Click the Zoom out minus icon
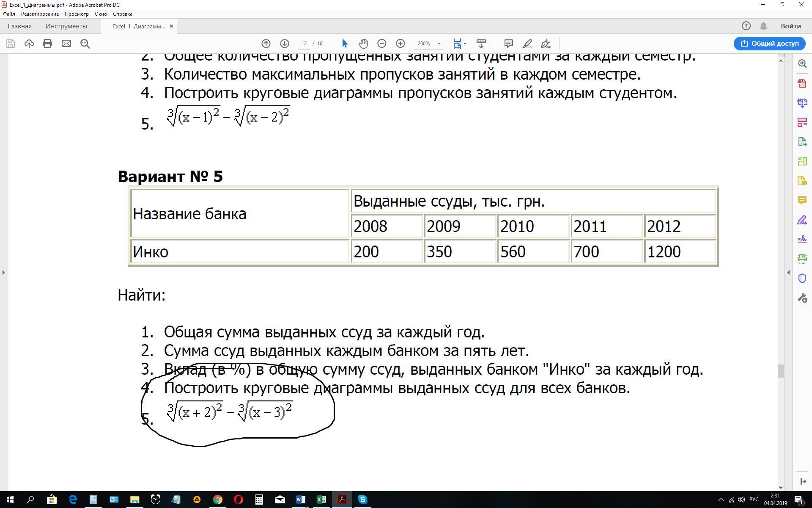This screenshot has width=812, height=508. pos(382,44)
